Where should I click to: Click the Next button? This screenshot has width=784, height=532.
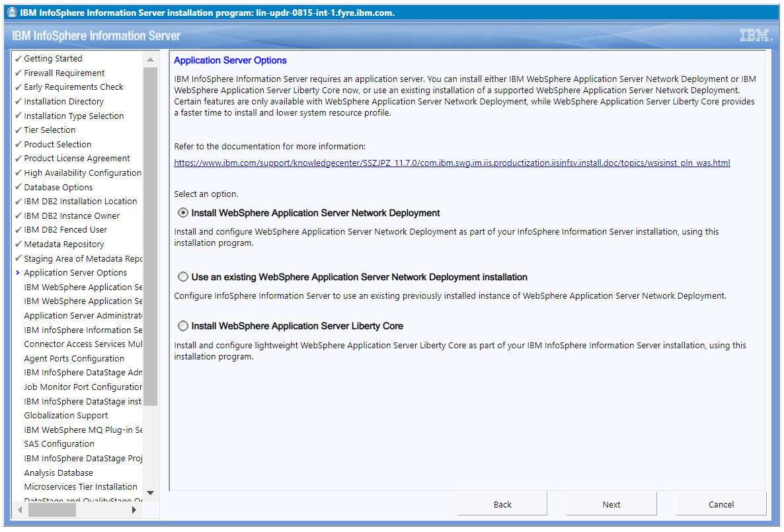click(x=610, y=504)
